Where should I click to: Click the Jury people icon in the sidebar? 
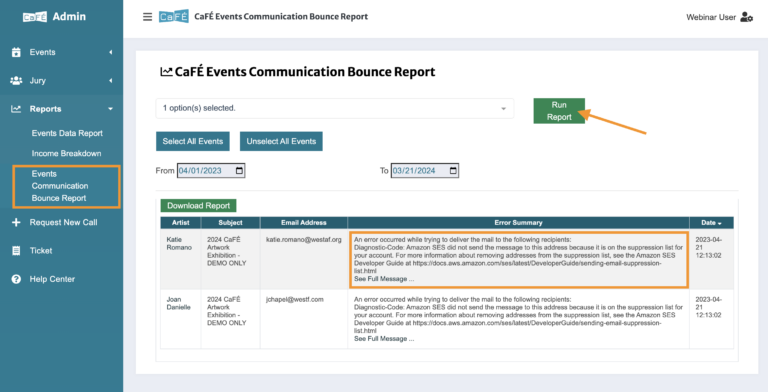tap(16, 80)
